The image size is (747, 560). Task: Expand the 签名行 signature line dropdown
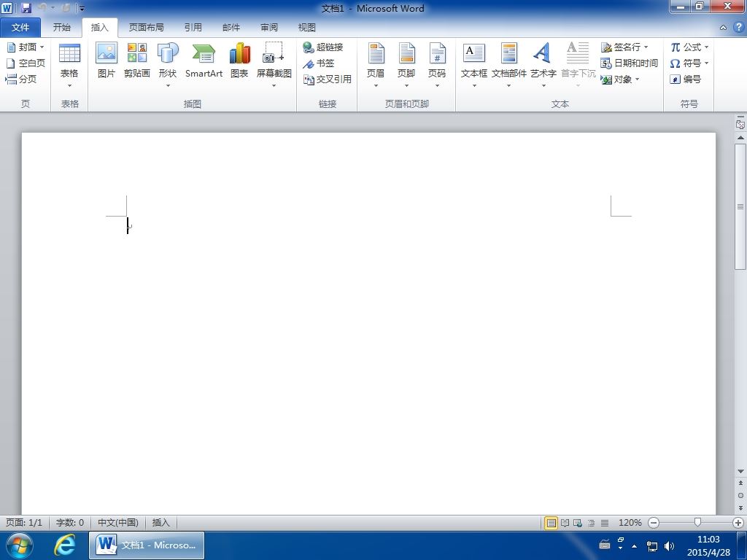646,47
